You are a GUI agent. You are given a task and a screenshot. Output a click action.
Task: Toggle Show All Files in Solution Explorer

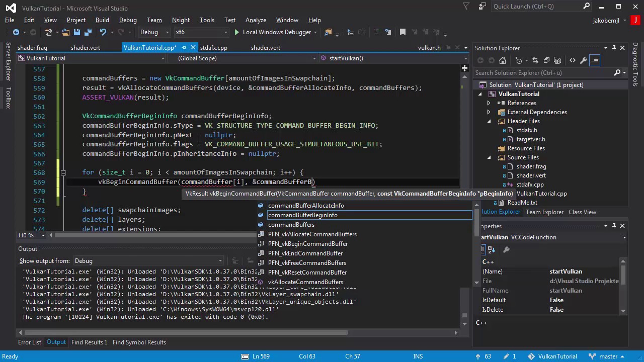pos(557,60)
